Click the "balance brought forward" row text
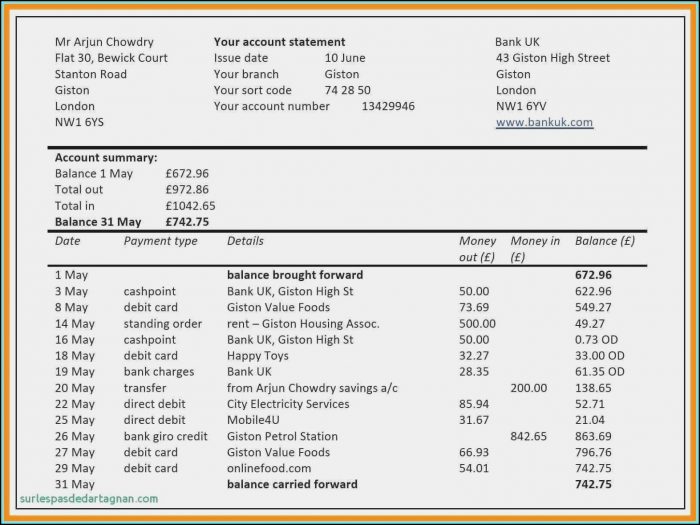Image resolution: width=700 pixels, height=525 pixels. click(x=295, y=275)
